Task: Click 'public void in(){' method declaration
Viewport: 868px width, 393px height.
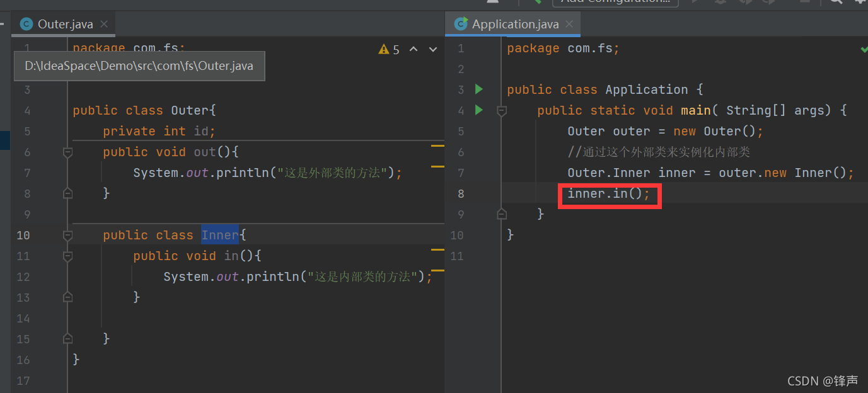Action: tap(197, 256)
